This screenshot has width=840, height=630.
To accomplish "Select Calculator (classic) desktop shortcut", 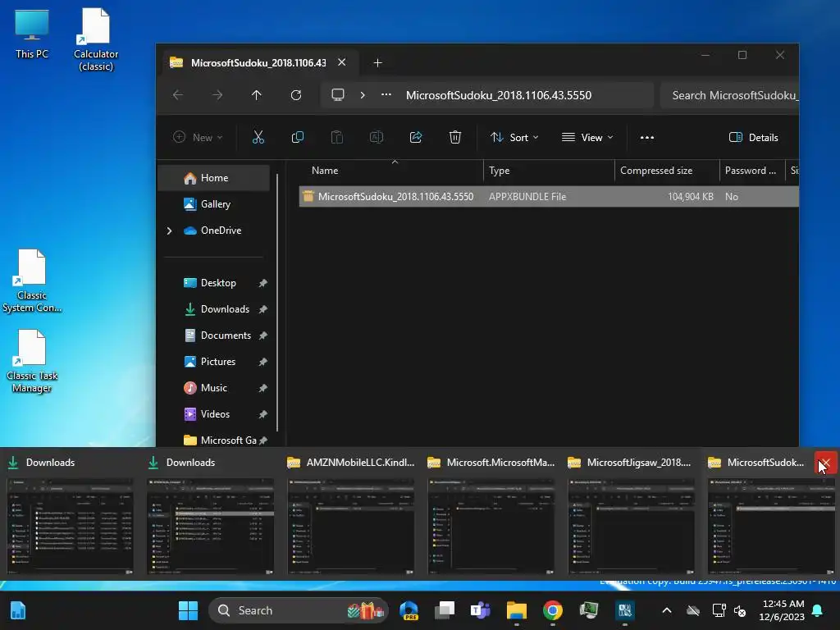I will coord(96,40).
